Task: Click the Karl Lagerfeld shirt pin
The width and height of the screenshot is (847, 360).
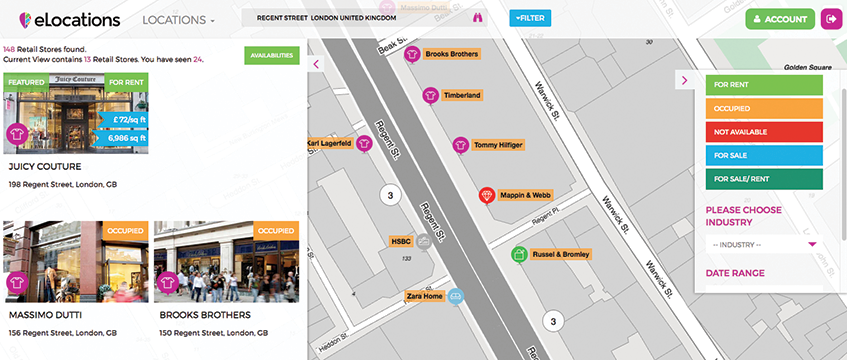Action: 365,143
